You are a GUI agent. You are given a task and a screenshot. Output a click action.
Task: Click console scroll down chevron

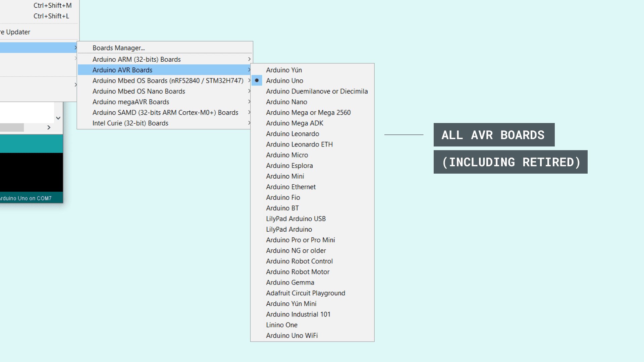click(58, 118)
